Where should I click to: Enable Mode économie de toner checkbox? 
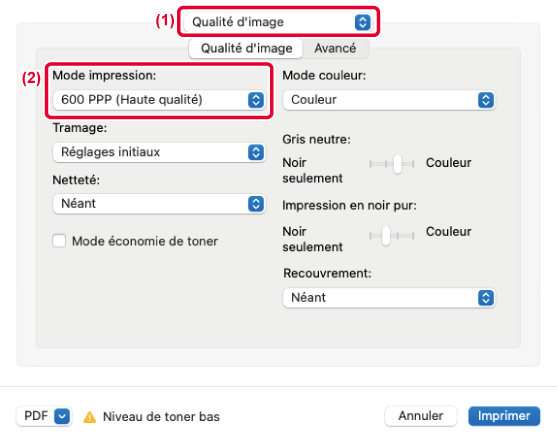(x=59, y=241)
